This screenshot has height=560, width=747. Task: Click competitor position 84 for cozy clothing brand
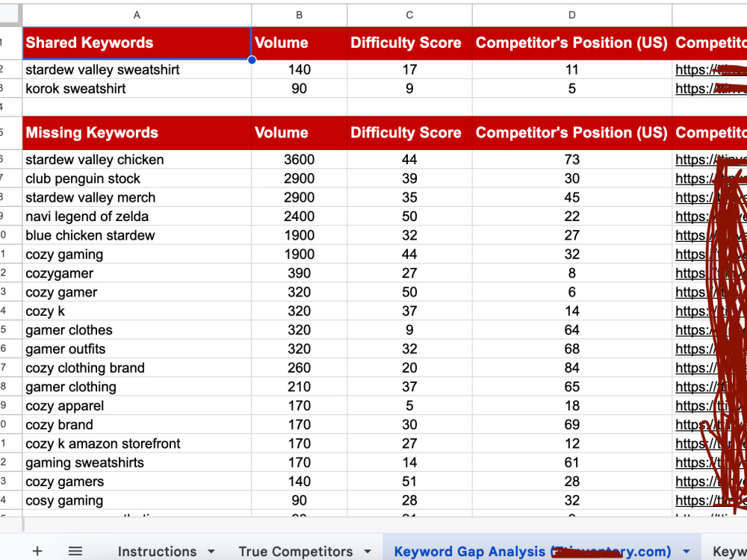tap(571, 368)
